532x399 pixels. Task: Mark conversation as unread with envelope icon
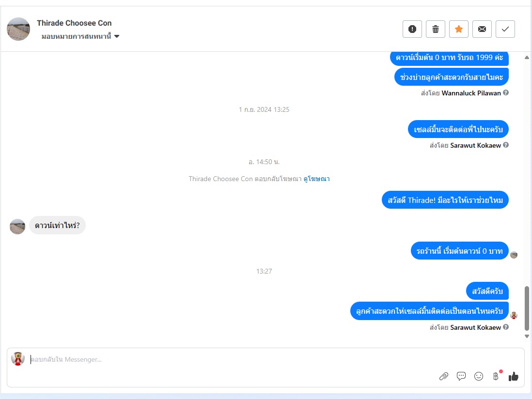(x=482, y=29)
